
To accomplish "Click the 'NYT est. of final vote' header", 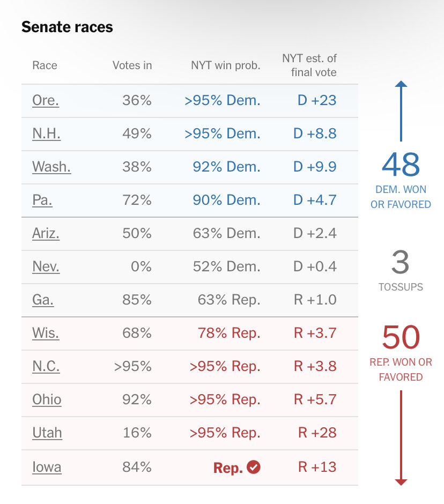I will click(x=309, y=65).
